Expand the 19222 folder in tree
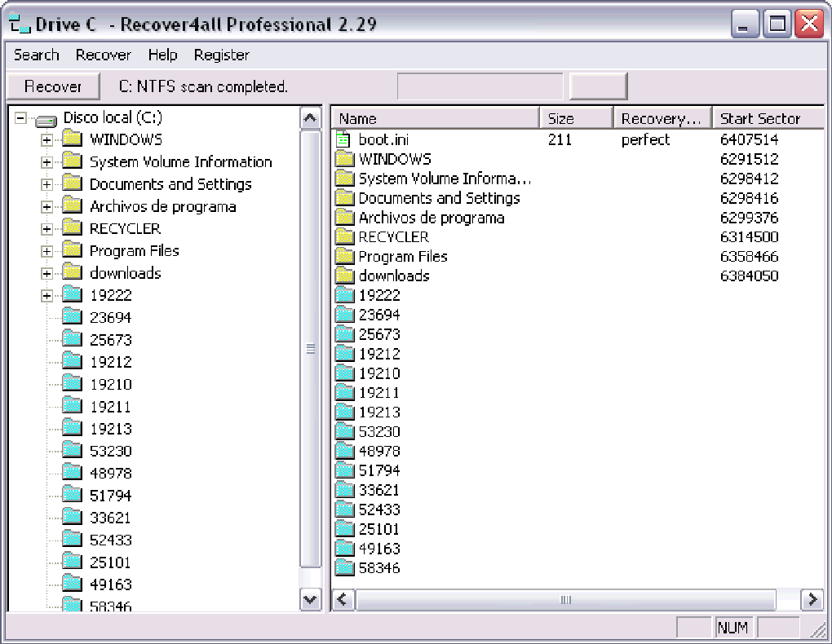 (x=47, y=296)
